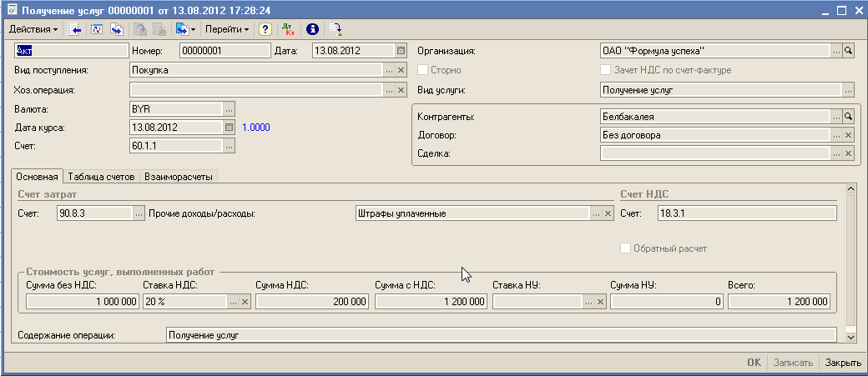Click the blue information icon in toolbar
The height and width of the screenshot is (376, 868).
313,28
